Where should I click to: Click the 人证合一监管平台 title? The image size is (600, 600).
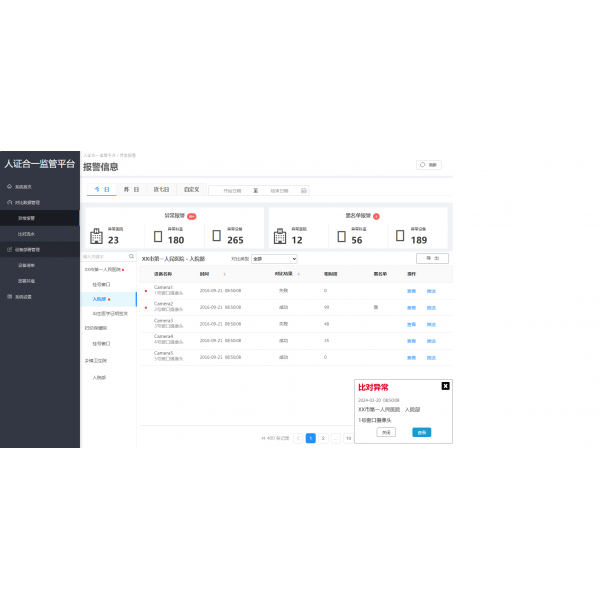pyautogui.click(x=40, y=164)
